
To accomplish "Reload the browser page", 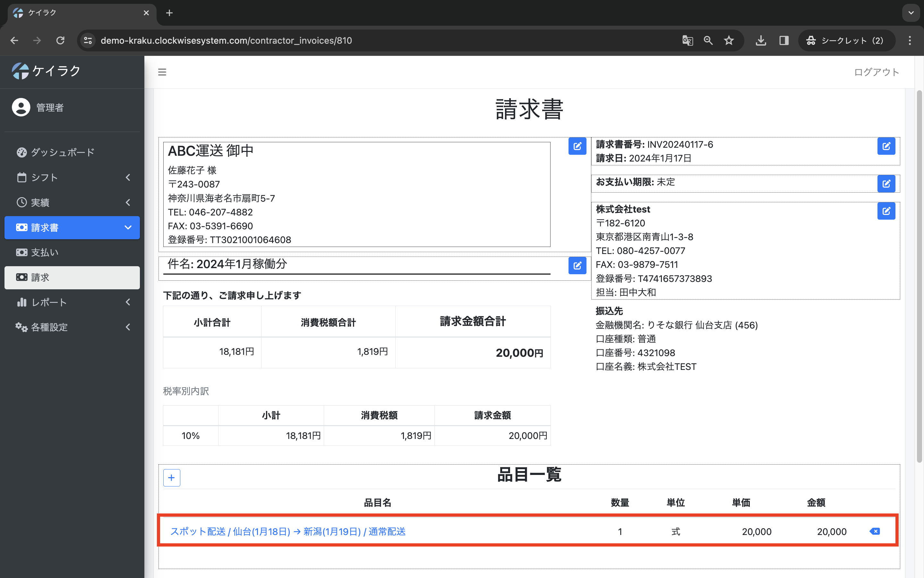I will (60, 40).
